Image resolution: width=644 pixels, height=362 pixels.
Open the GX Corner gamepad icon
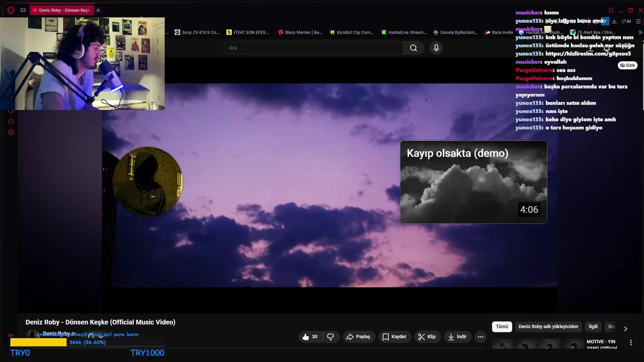[23, 10]
